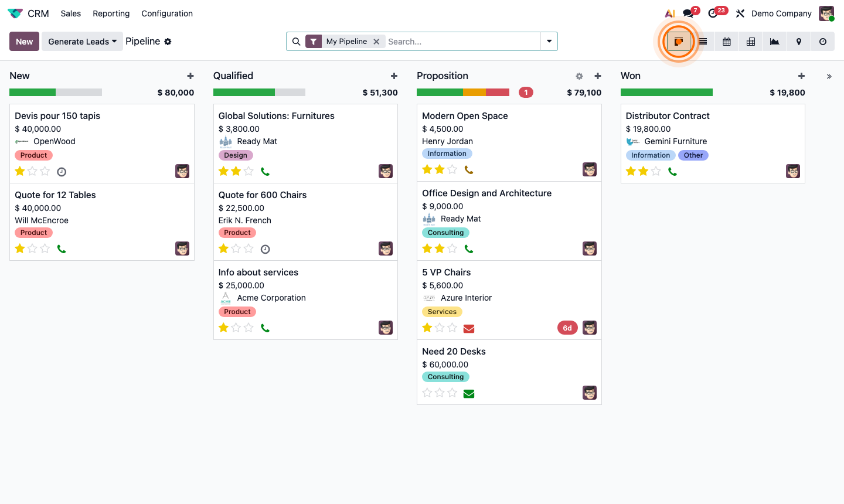Switch to list view
This screenshot has height=504, width=844.
pos(702,41)
